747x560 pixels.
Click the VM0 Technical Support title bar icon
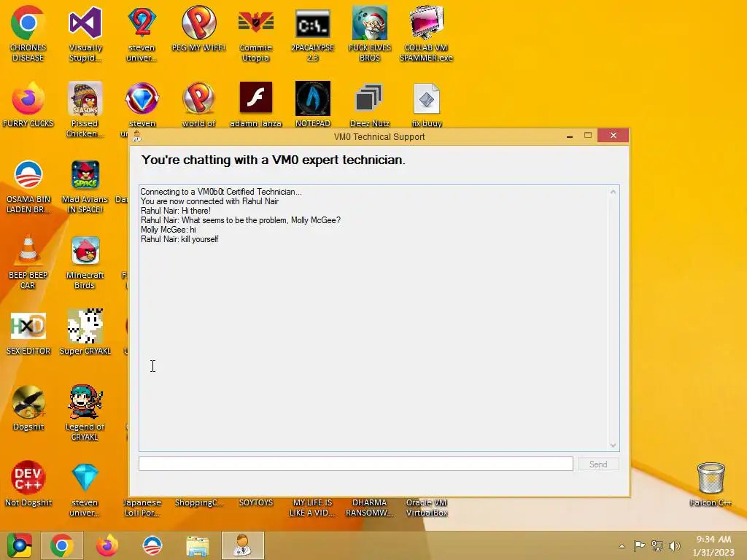point(137,136)
